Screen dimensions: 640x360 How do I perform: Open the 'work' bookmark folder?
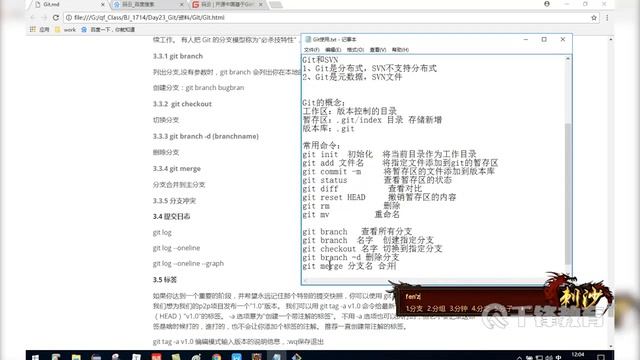(65, 29)
